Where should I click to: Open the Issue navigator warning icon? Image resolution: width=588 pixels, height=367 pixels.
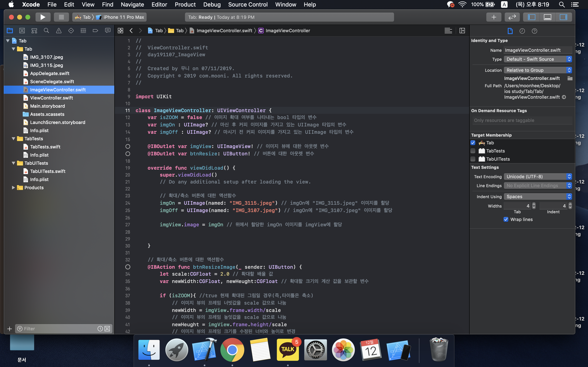click(59, 31)
